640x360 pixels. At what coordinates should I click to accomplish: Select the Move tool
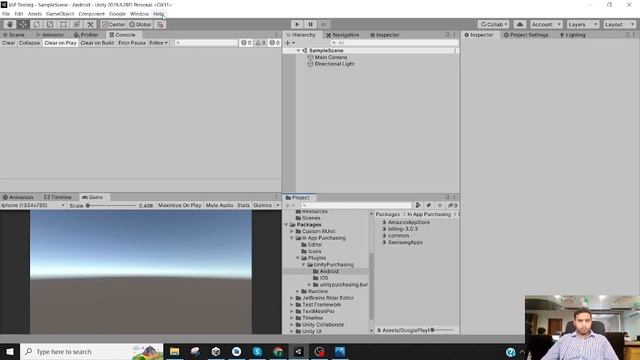tap(23, 24)
